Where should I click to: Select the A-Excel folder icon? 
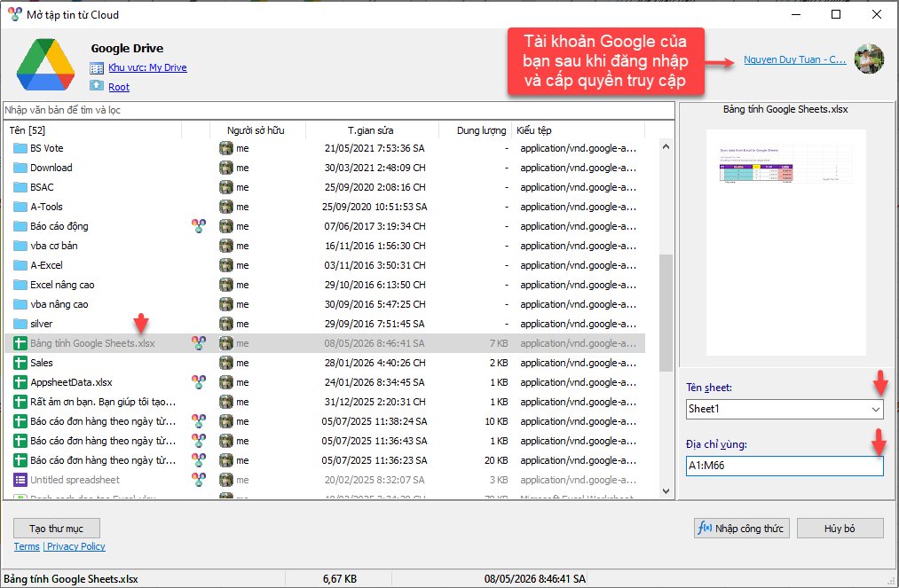click(20, 265)
